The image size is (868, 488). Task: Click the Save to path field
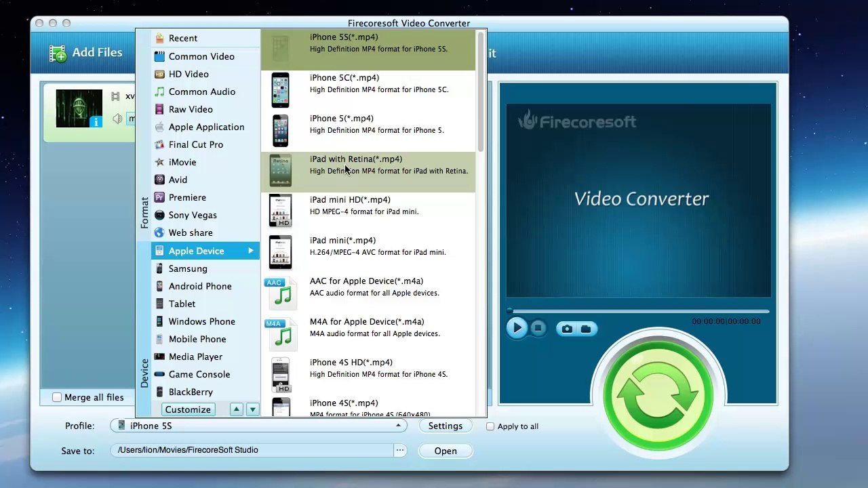click(x=252, y=450)
